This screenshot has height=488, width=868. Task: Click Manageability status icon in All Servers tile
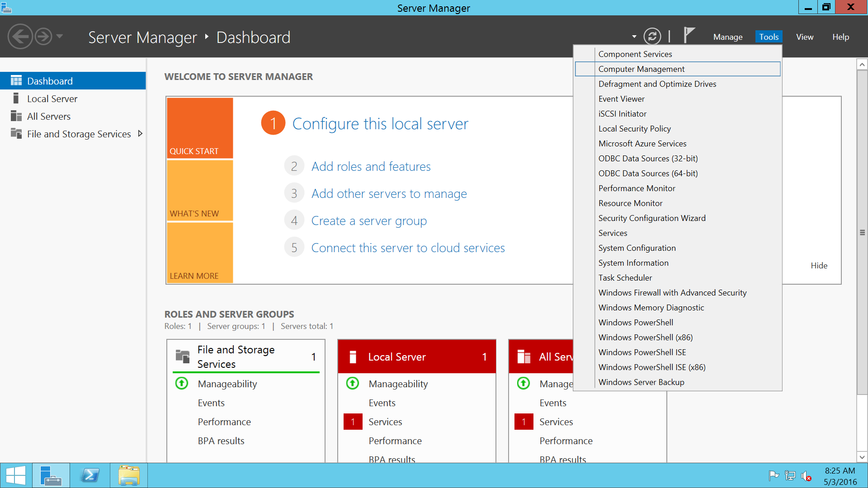(x=524, y=384)
